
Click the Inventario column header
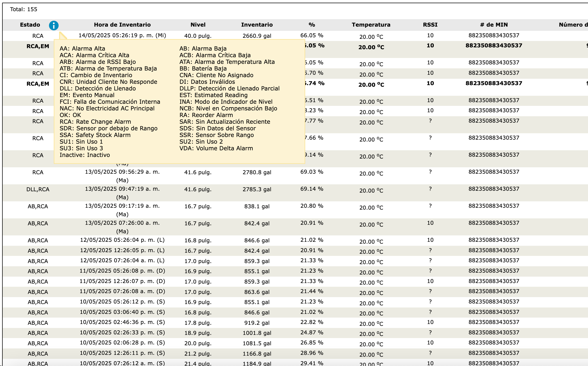(x=257, y=25)
